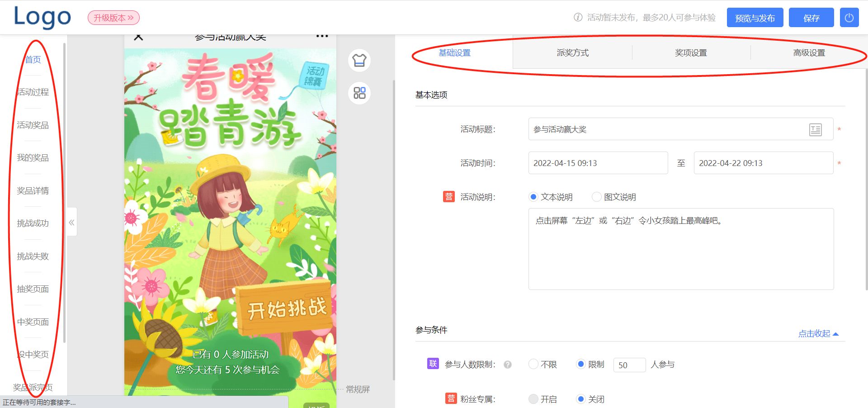Click the red 营 badge beside 粉丝专属
Image resolution: width=868 pixels, height=408 pixels.
point(451,399)
